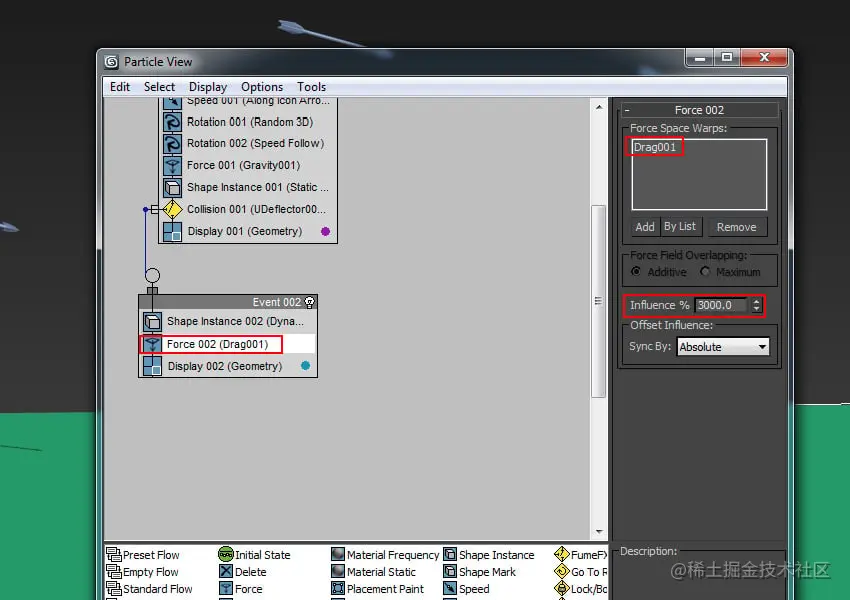Click the Shape Instance depot icon
This screenshot has width=850, height=600.
[x=450, y=554]
